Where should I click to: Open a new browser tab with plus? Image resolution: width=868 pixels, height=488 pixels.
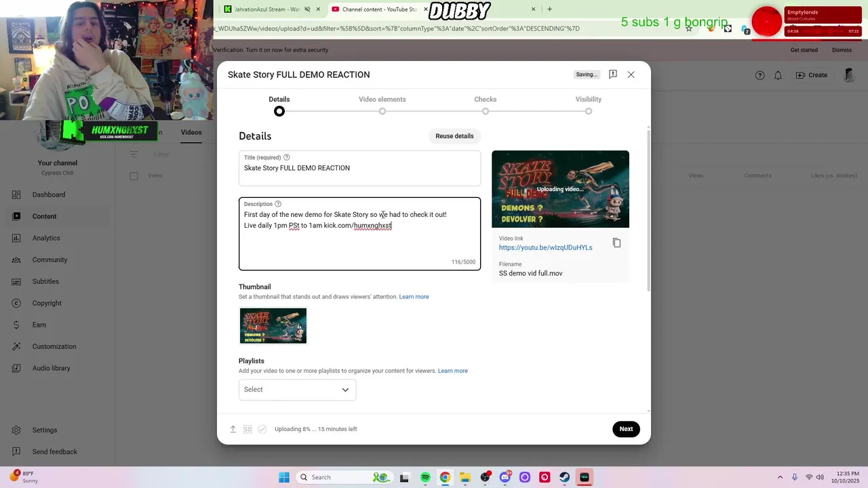click(549, 9)
